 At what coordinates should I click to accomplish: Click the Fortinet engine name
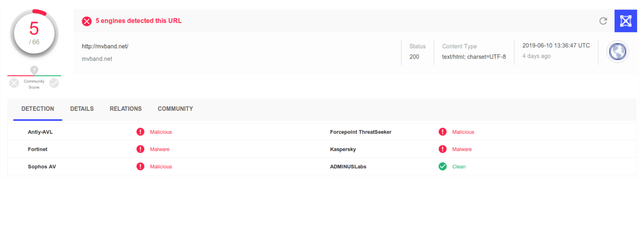pyautogui.click(x=38, y=149)
